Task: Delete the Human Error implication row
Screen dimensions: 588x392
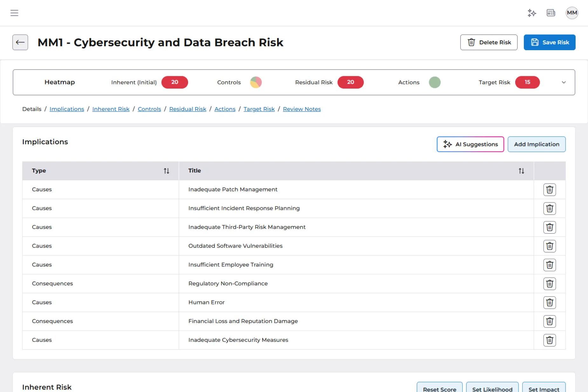Action: [x=550, y=302]
